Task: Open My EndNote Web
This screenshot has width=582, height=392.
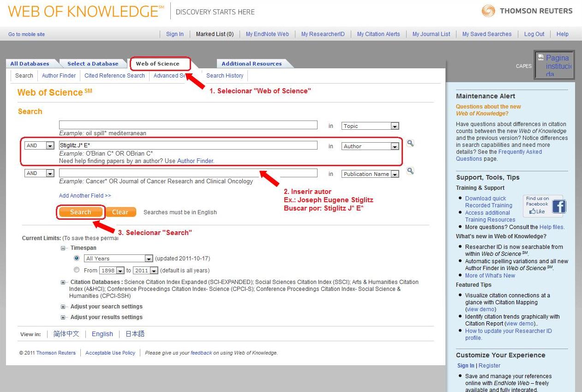Action: tap(267, 34)
